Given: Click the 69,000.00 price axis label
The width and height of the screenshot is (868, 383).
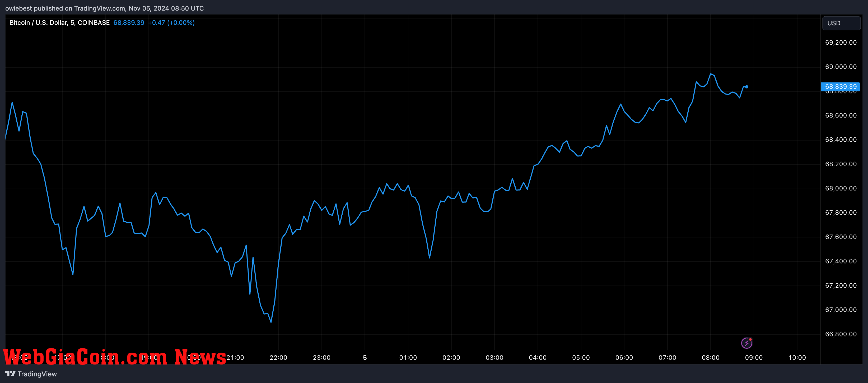Looking at the screenshot, I should point(841,67).
